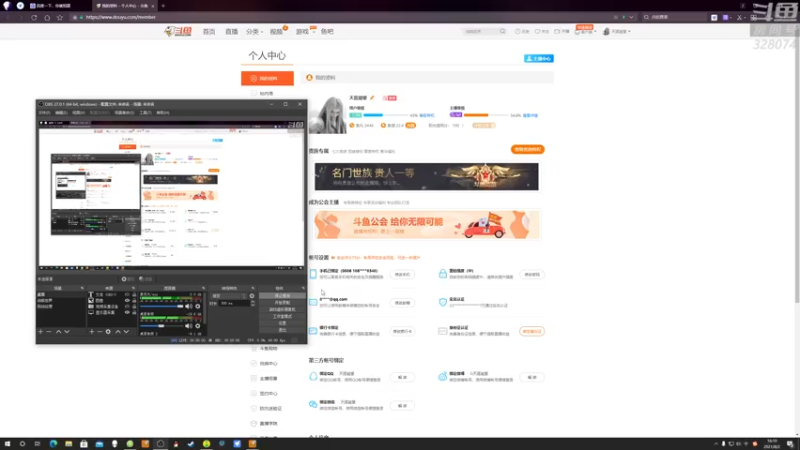Open the scene transition type dropdown
Viewport: 800px width, 450px height.
click(x=229, y=296)
